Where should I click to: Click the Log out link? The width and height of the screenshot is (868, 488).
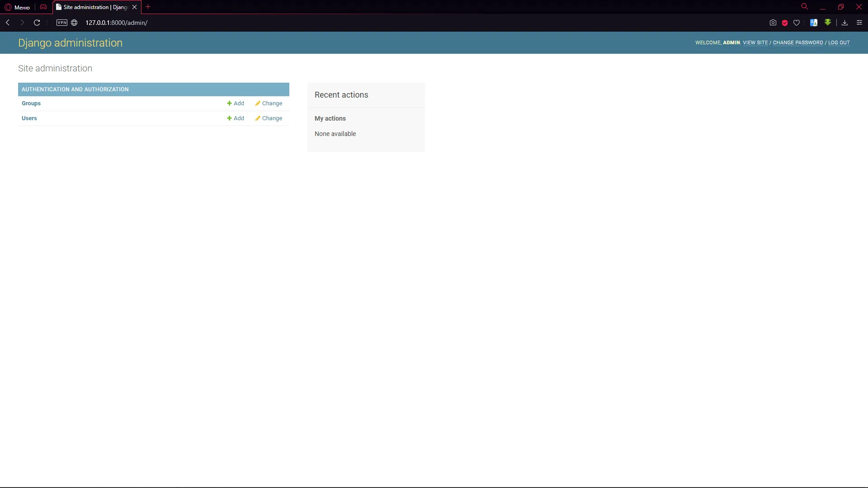tap(839, 42)
